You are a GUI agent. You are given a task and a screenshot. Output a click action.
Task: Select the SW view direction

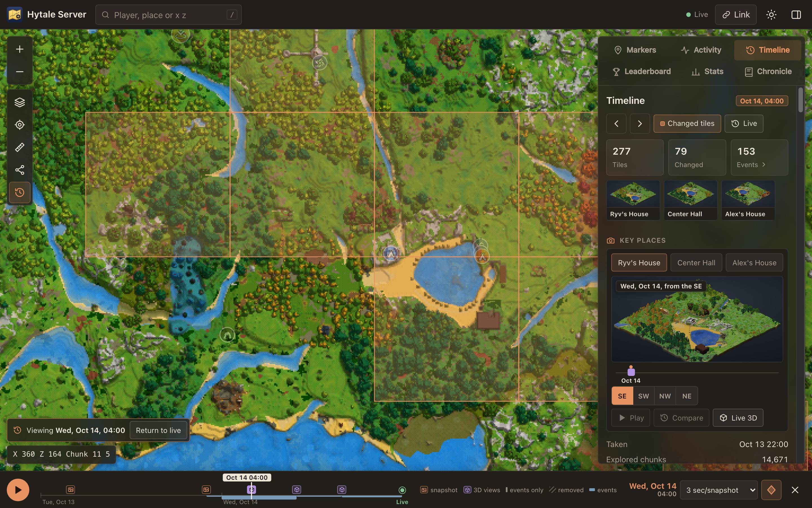click(x=643, y=396)
